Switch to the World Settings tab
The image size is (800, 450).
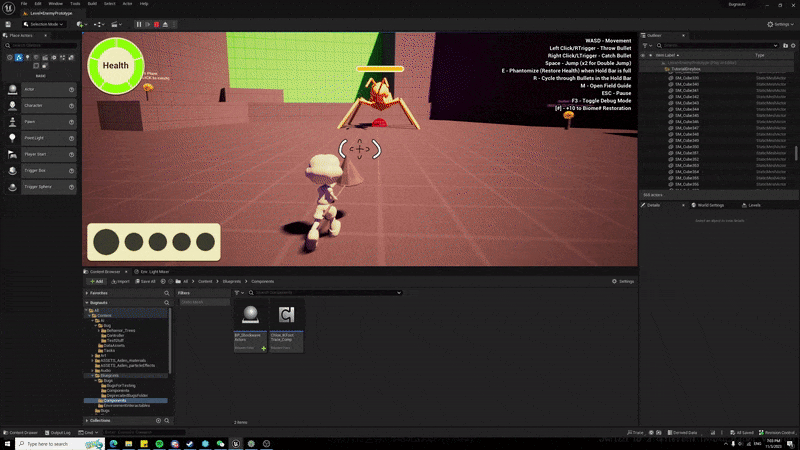point(708,205)
